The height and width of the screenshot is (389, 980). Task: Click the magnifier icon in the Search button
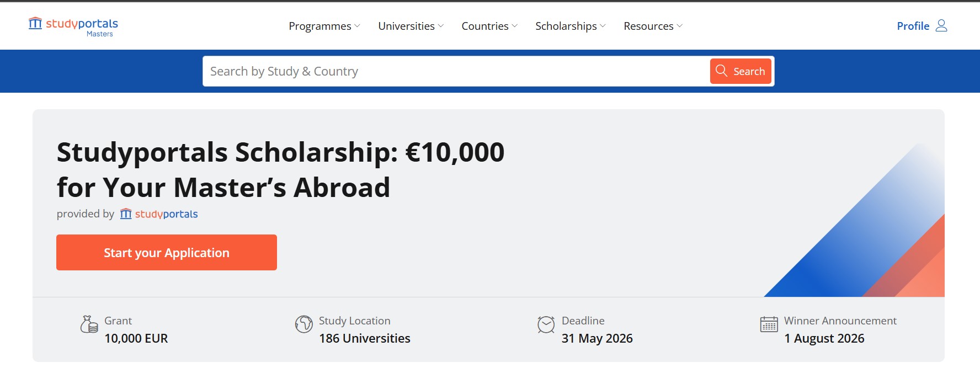click(722, 71)
